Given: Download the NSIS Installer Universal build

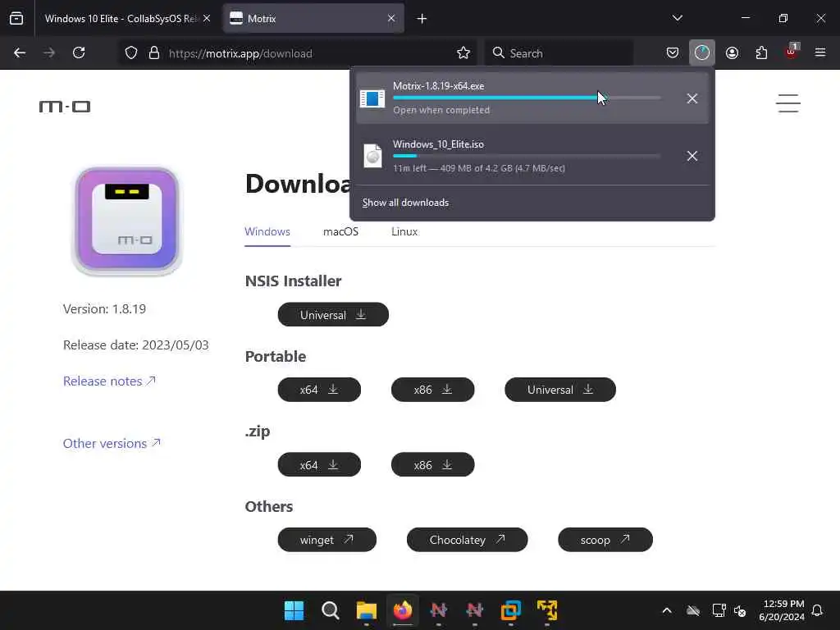Looking at the screenshot, I should [x=333, y=314].
